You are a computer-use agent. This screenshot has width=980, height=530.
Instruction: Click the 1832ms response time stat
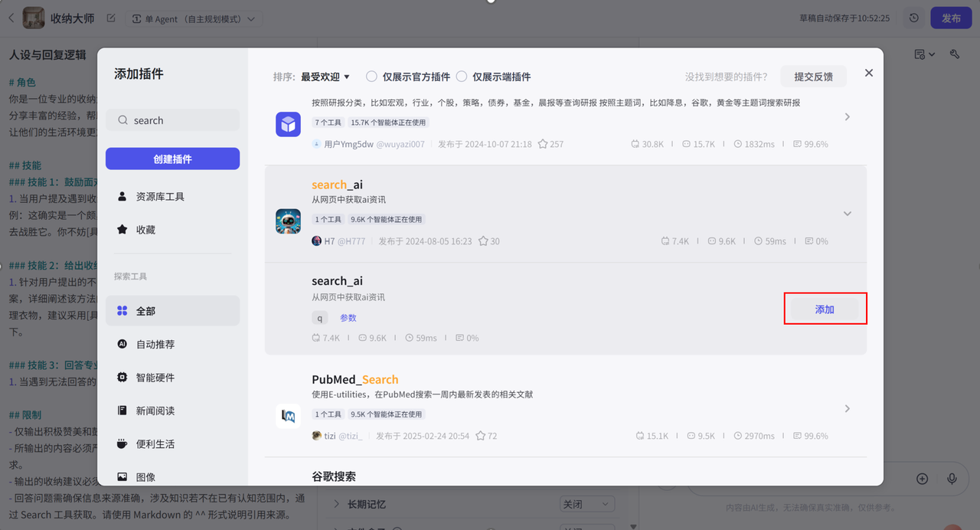[x=755, y=144]
